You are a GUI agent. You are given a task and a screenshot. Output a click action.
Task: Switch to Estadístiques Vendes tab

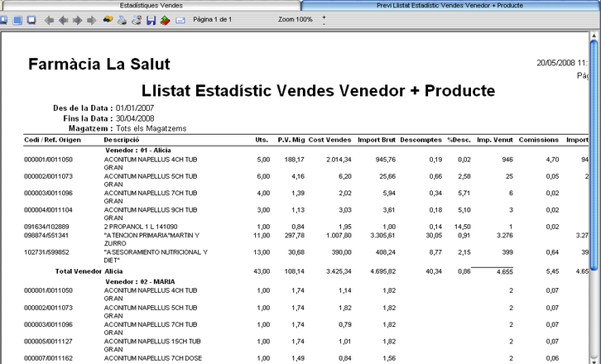pyautogui.click(x=151, y=5)
